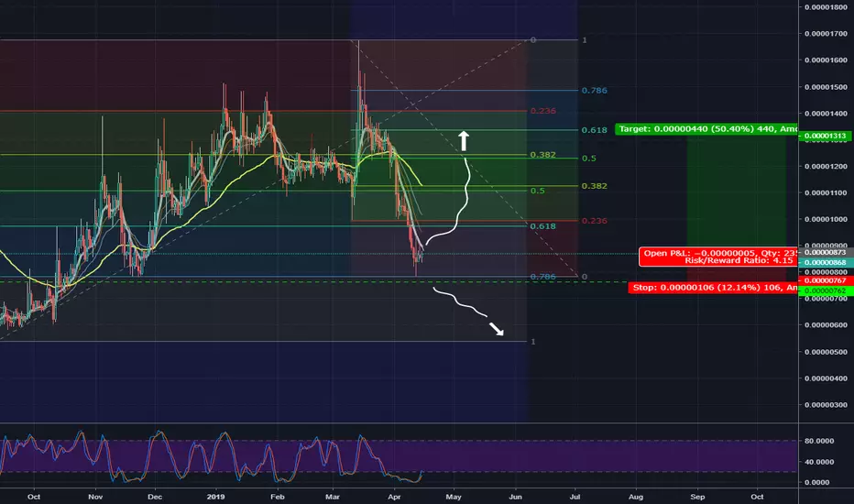Viewport: 854px width, 504px height.
Task: Click the 0.00001400 price axis label
Action: point(826,114)
